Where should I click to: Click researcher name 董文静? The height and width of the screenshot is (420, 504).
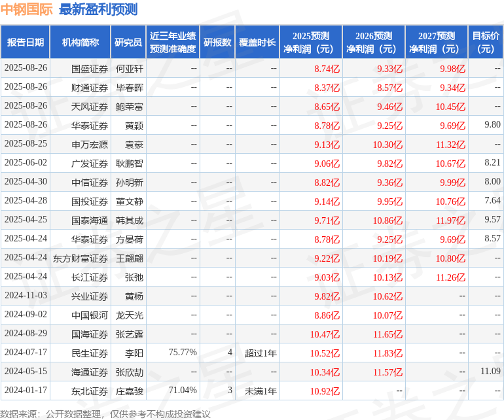tap(130, 201)
